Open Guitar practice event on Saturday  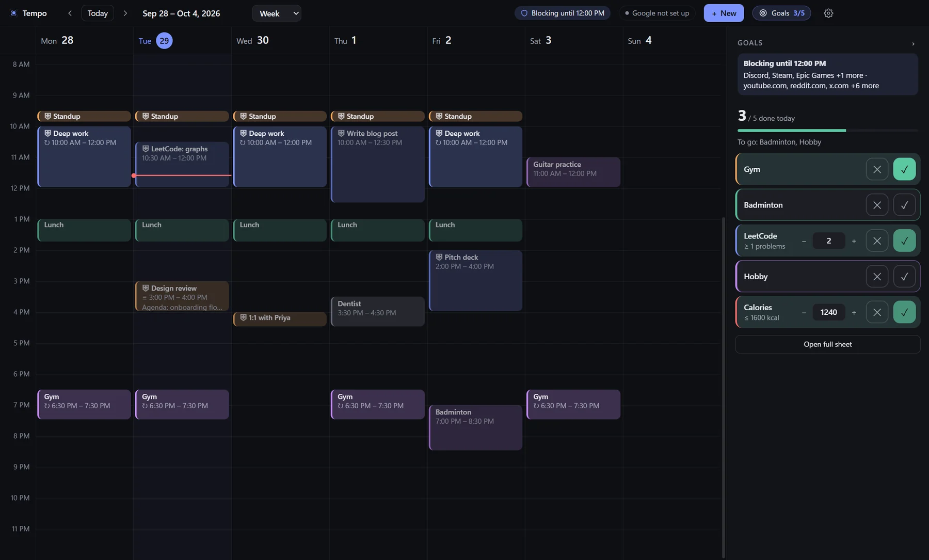[x=573, y=172]
